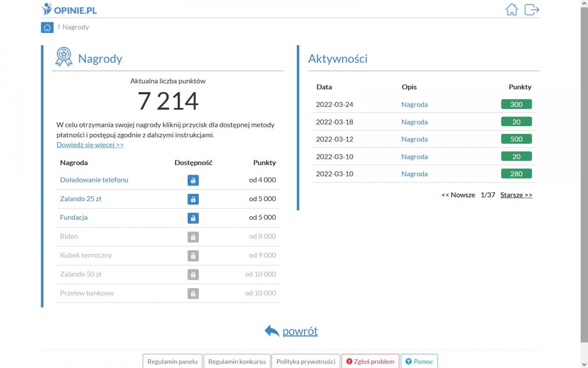Open Regulaminu panelu tab

172,361
